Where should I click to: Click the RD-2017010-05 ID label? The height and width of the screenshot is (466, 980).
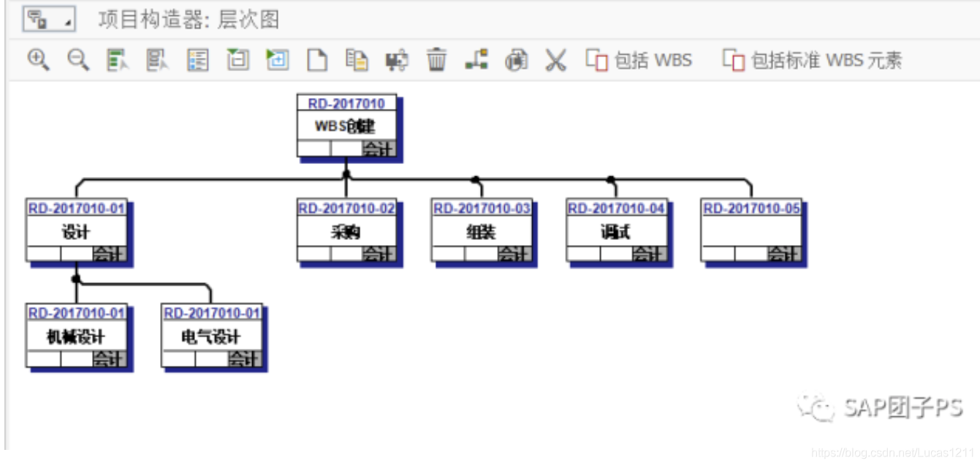(x=752, y=208)
